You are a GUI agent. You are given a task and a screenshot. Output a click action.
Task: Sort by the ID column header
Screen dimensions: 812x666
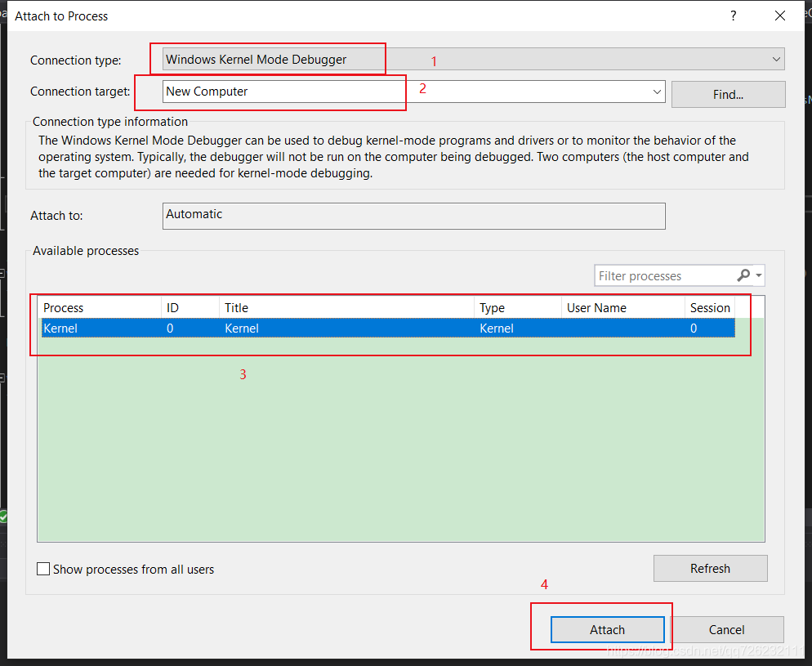click(190, 307)
